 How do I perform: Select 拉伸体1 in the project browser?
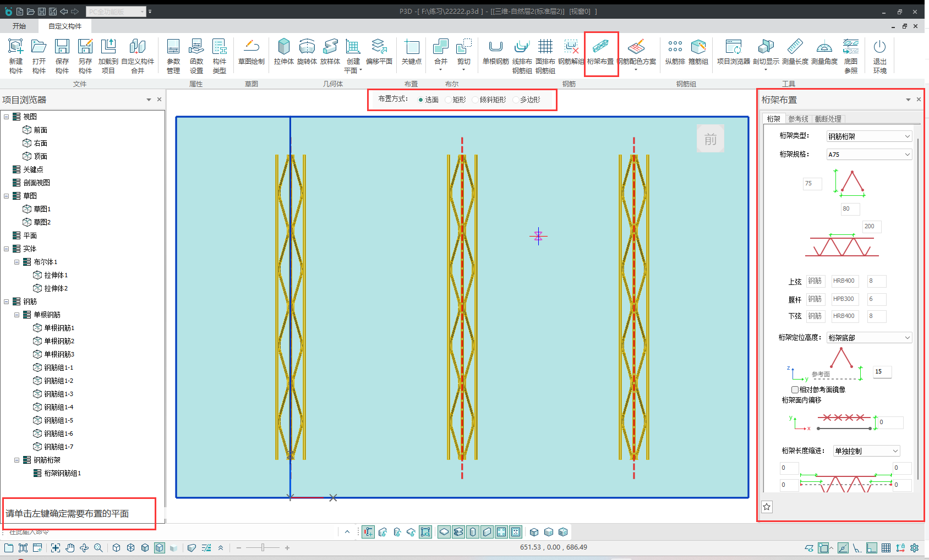point(56,275)
